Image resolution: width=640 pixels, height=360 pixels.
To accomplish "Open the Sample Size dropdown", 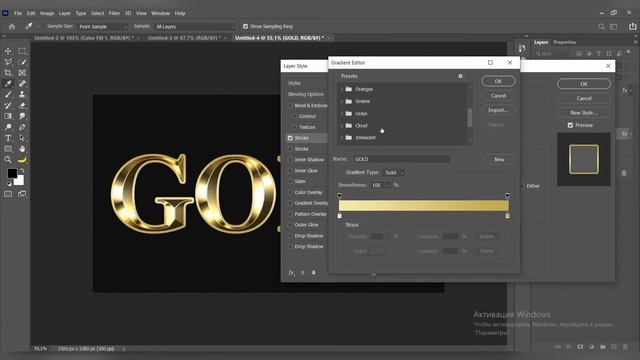I will (x=102, y=27).
